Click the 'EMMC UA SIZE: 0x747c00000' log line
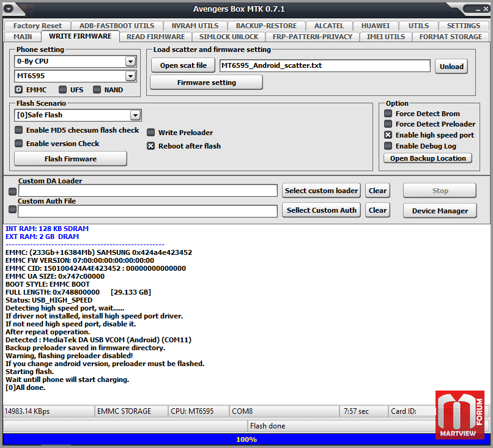The image size is (493, 448). [55, 276]
